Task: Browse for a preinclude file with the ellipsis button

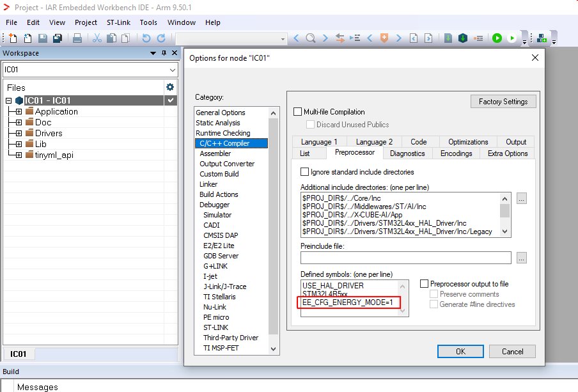Action: [521, 258]
